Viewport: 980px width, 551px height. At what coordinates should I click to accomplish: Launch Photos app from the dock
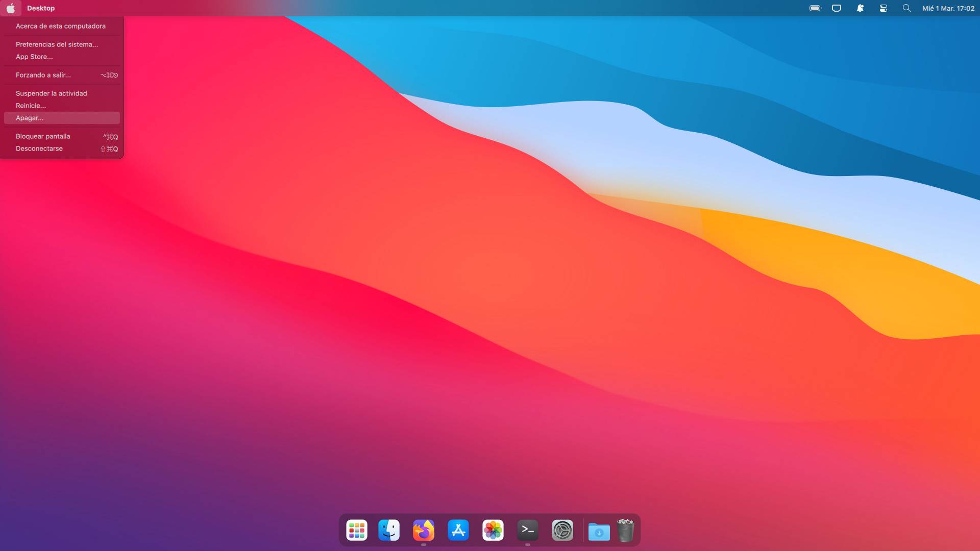(493, 530)
